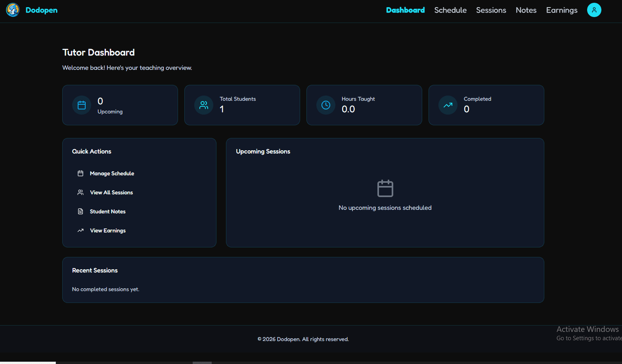Click the Total Students value 1
Viewport: 622px width, 364px height.
pos(222,109)
